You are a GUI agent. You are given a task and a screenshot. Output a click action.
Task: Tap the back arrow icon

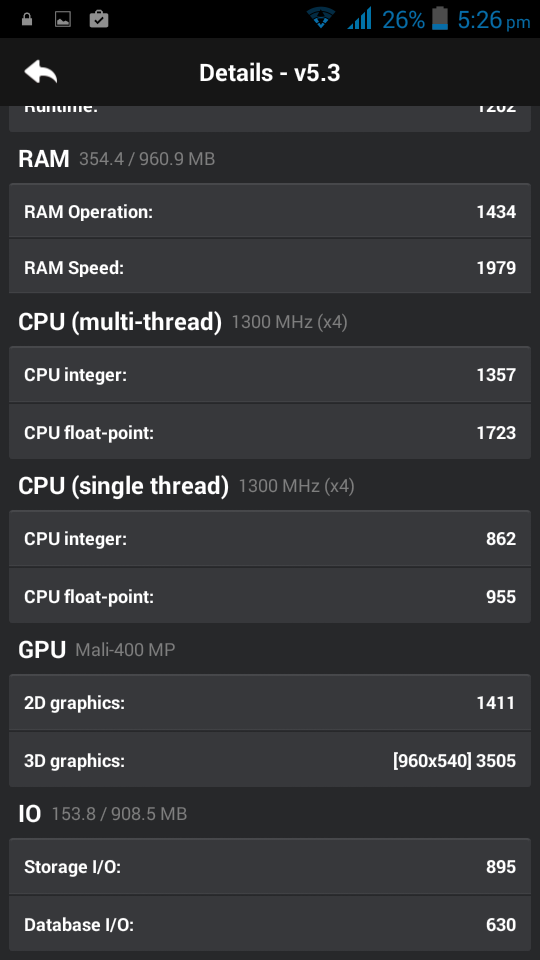(x=40, y=72)
